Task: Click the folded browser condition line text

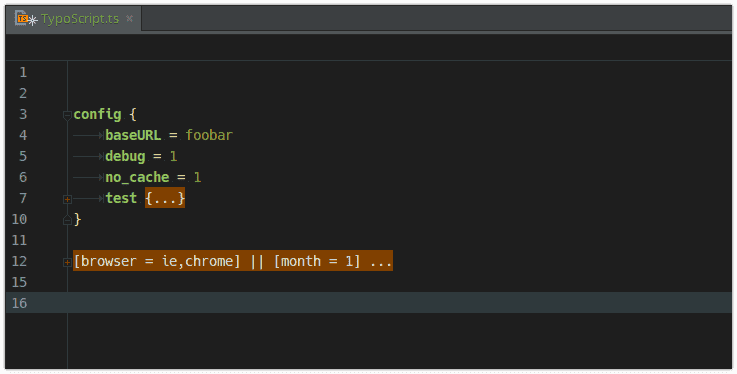Action: (x=233, y=261)
